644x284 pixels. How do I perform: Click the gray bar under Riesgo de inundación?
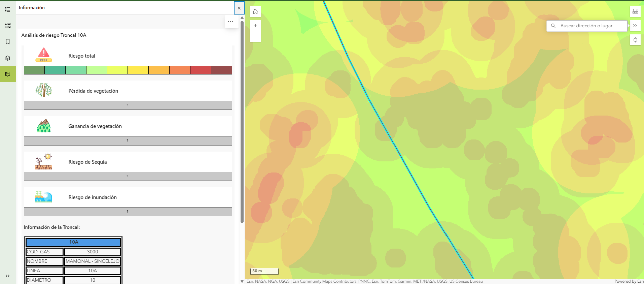[x=128, y=212]
